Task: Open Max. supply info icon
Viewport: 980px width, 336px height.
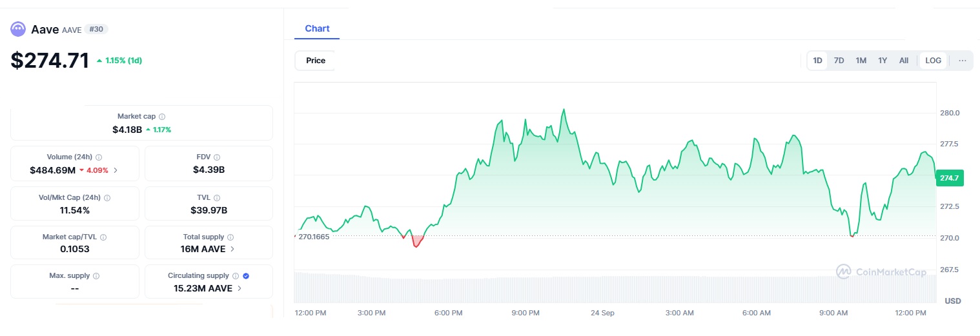Action: tap(96, 276)
